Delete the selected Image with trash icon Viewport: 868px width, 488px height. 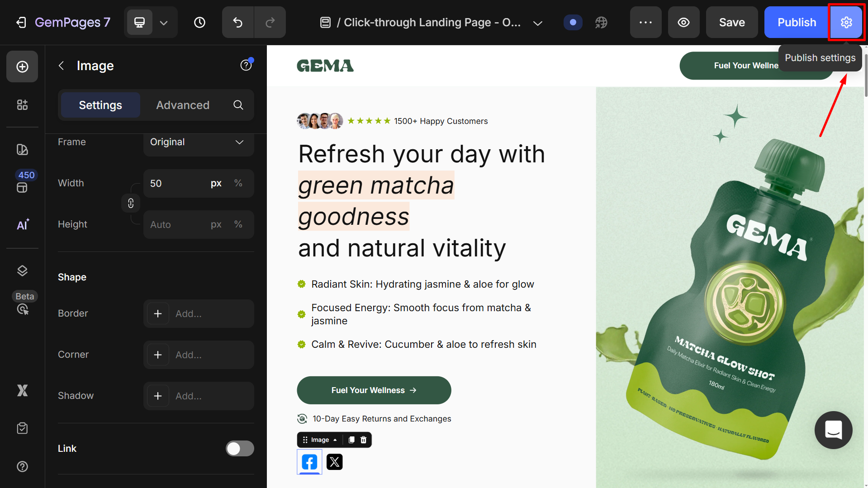click(x=363, y=440)
